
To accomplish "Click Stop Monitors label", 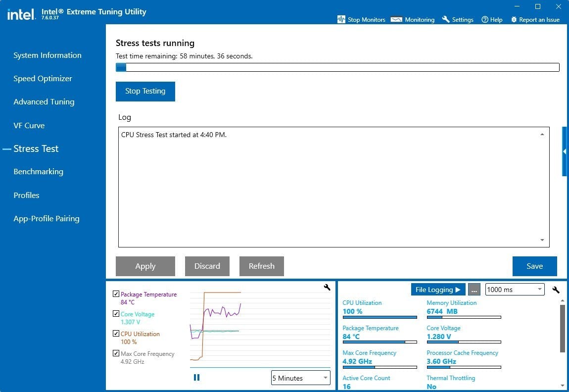I will coord(367,20).
